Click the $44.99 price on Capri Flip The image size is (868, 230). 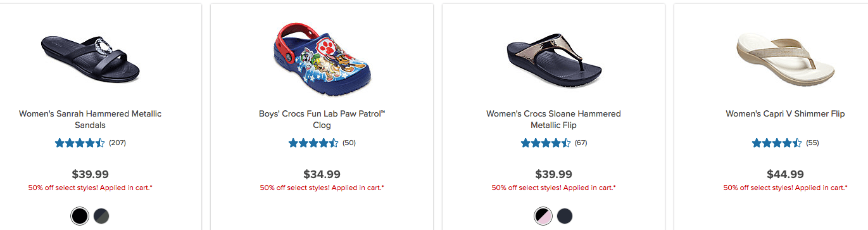pyautogui.click(x=785, y=174)
